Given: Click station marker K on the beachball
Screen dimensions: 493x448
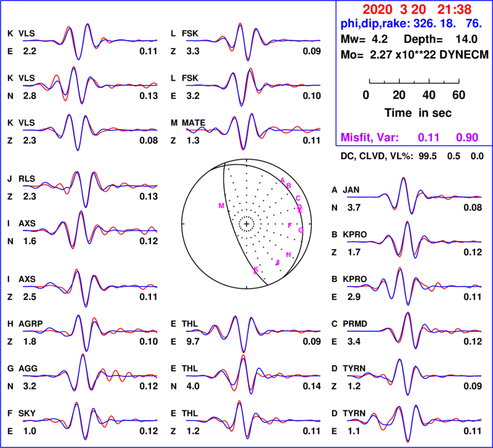Looking at the screenshot, I should pos(256,269).
